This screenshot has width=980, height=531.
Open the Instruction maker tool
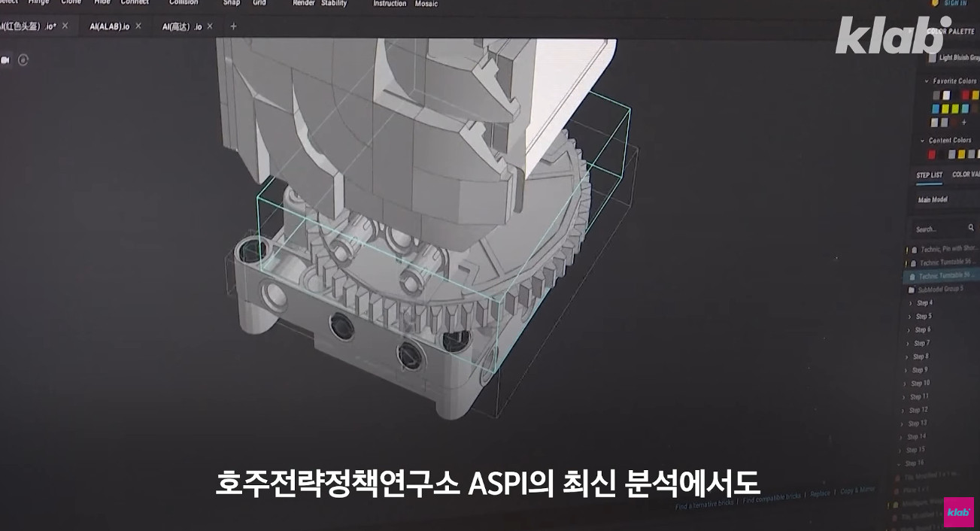tap(391, 3)
